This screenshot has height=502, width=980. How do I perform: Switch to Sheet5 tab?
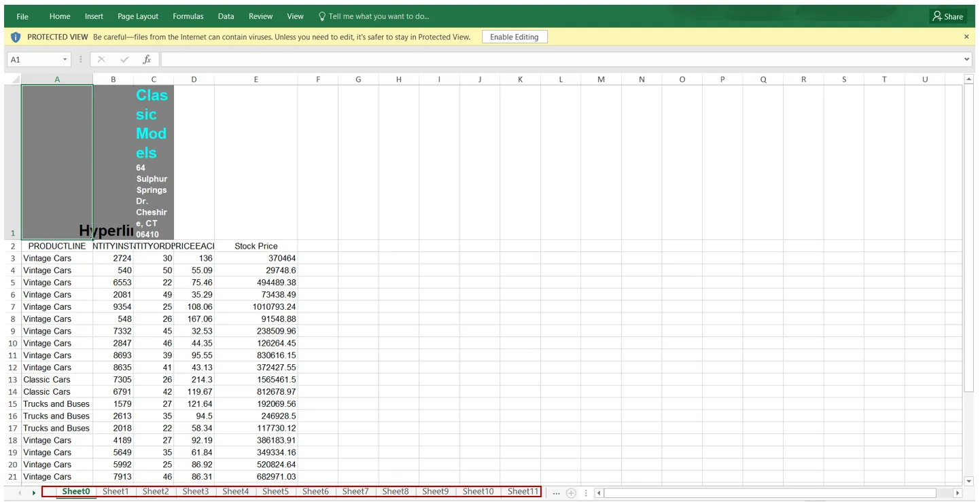click(x=276, y=491)
